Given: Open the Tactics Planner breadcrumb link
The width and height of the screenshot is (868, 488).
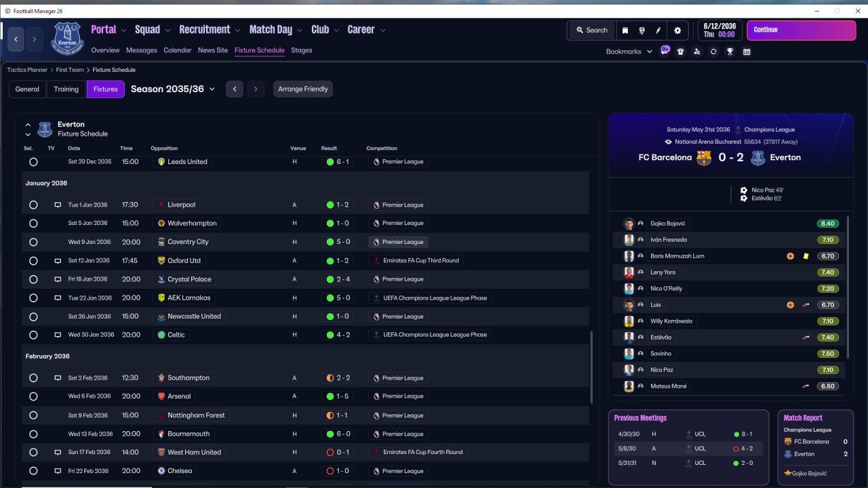Looking at the screenshot, I should pyautogui.click(x=27, y=70).
